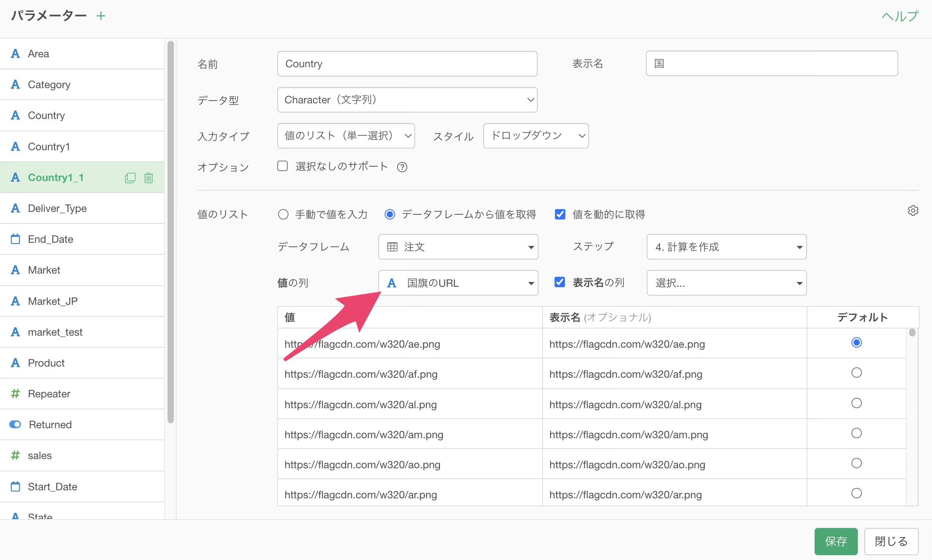
Task: Open the 値の列 国旗のURL dropdown
Action: (458, 283)
